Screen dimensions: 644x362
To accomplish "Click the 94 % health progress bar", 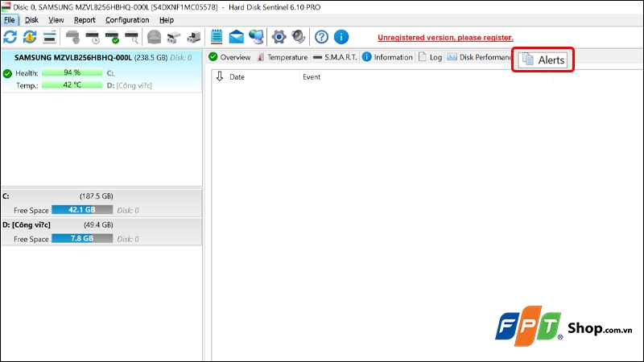I will (x=72, y=72).
